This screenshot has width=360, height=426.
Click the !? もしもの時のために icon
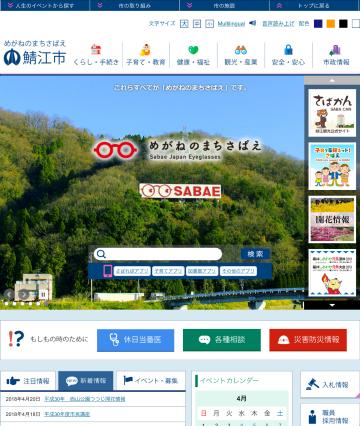(16, 339)
